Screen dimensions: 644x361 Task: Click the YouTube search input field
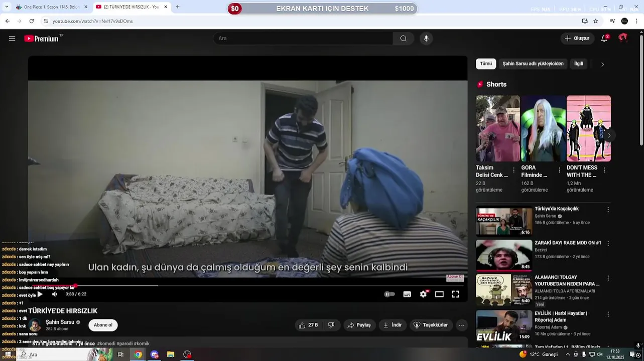pos(303,38)
